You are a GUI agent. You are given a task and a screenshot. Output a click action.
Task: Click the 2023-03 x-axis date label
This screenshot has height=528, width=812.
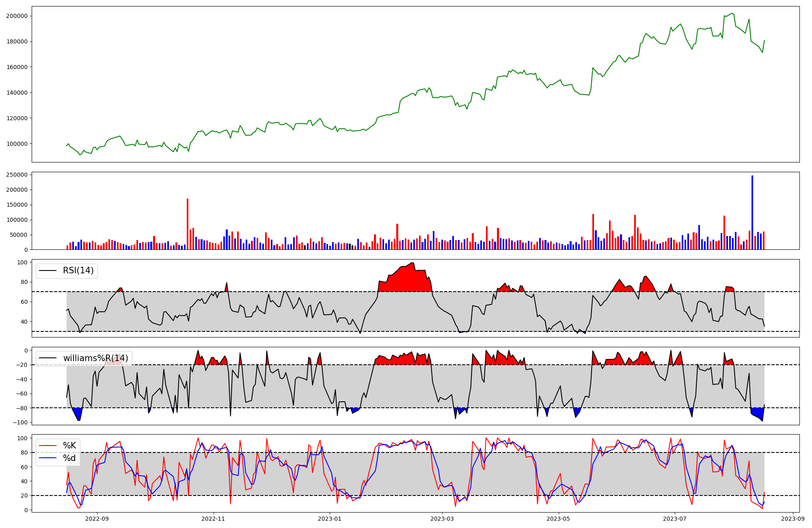(x=442, y=519)
